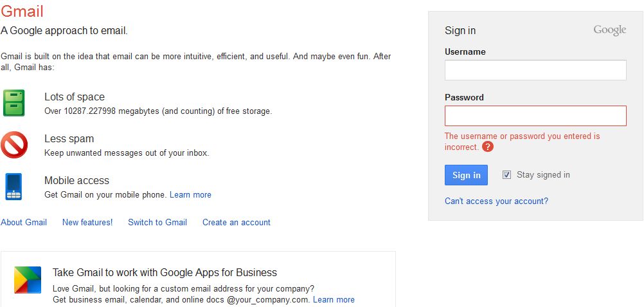This screenshot has height=307, width=644.
Task: Click the blue Sign in button
Action: pos(466,175)
